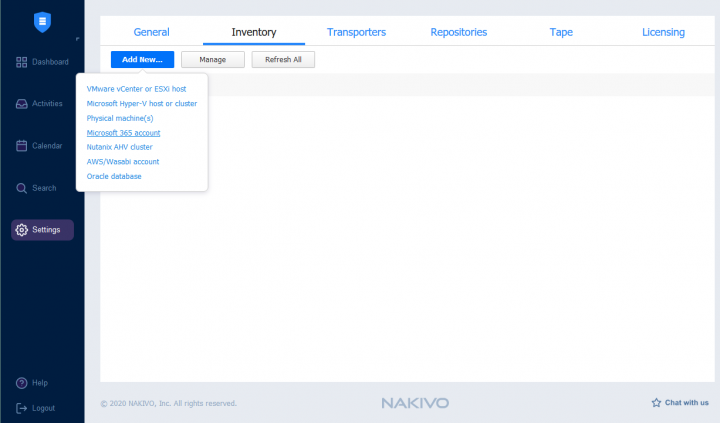Open the Dashboard grid icon
The width and height of the screenshot is (720, 423).
tap(22, 62)
